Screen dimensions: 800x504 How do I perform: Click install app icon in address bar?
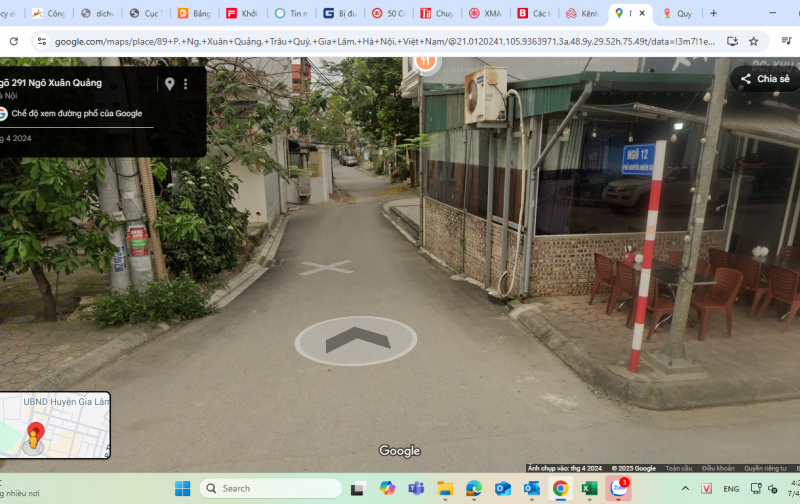(x=733, y=41)
